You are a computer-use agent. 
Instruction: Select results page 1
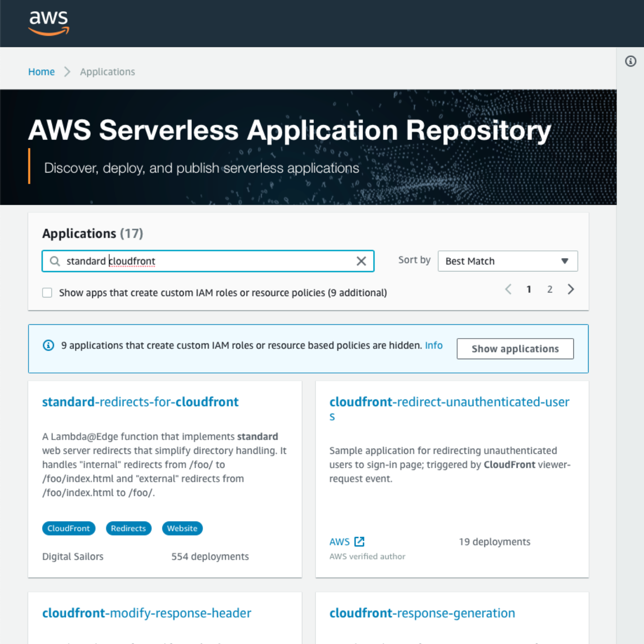pyautogui.click(x=529, y=289)
